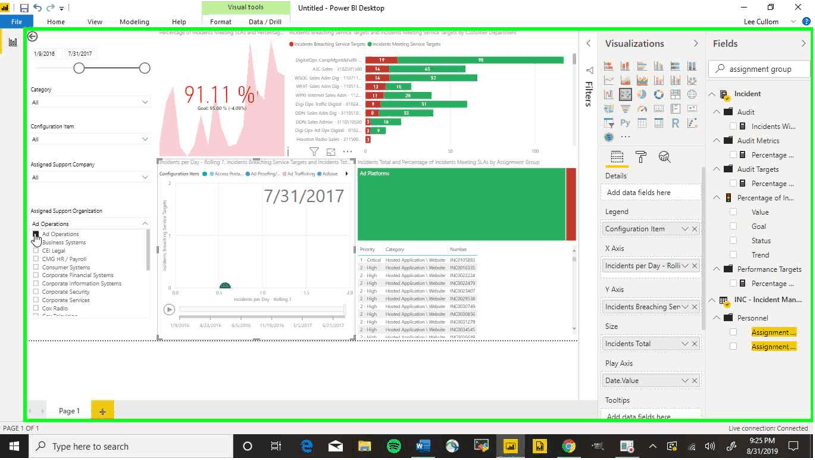Check the Business Systems checkbox
The height and width of the screenshot is (460, 815).
(x=37, y=243)
